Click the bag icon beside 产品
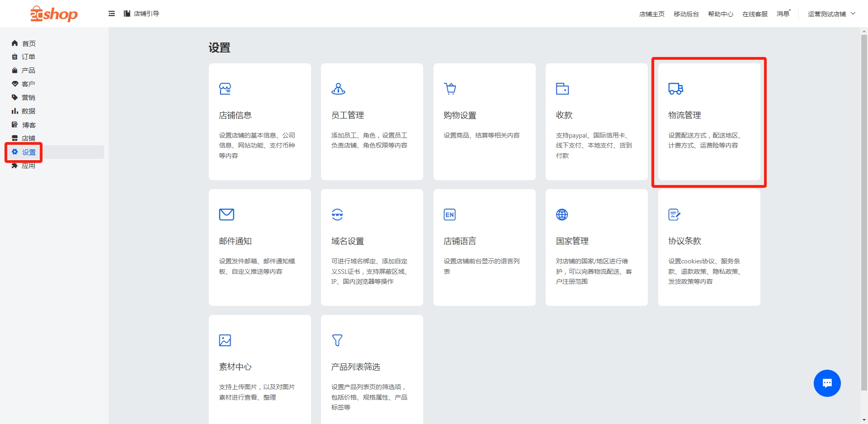The width and height of the screenshot is (868, 424). (x=14, y=70)
